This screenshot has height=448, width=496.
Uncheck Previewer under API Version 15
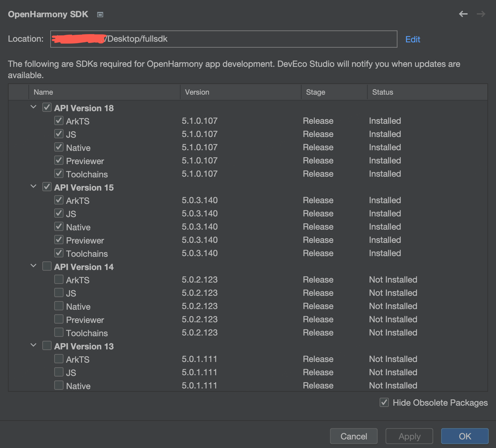pyautogui.click(x=59, y=240)
